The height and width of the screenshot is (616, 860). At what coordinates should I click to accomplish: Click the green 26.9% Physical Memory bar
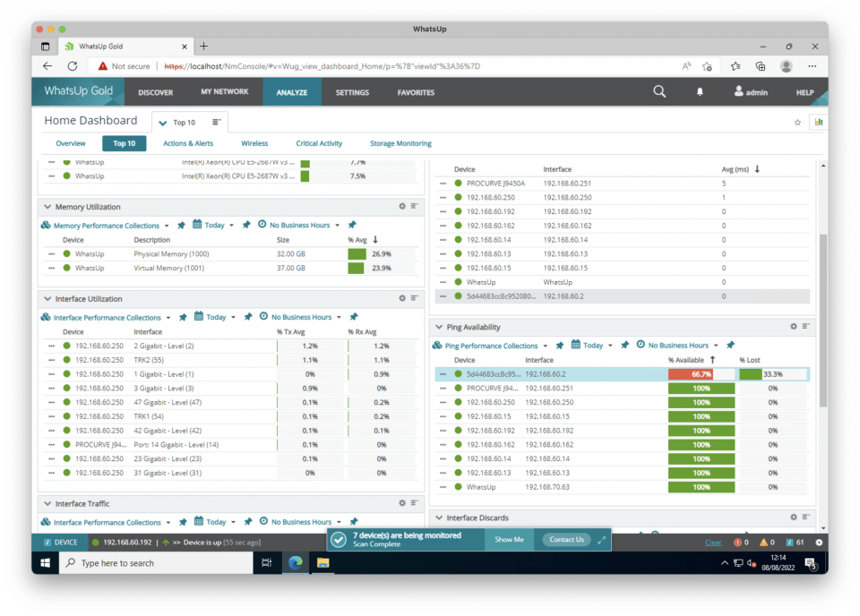pyautogui.click(x=357, y=253)
